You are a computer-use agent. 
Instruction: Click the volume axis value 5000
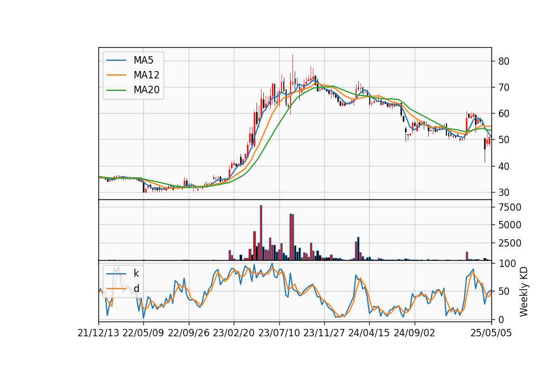click(510, 225)
